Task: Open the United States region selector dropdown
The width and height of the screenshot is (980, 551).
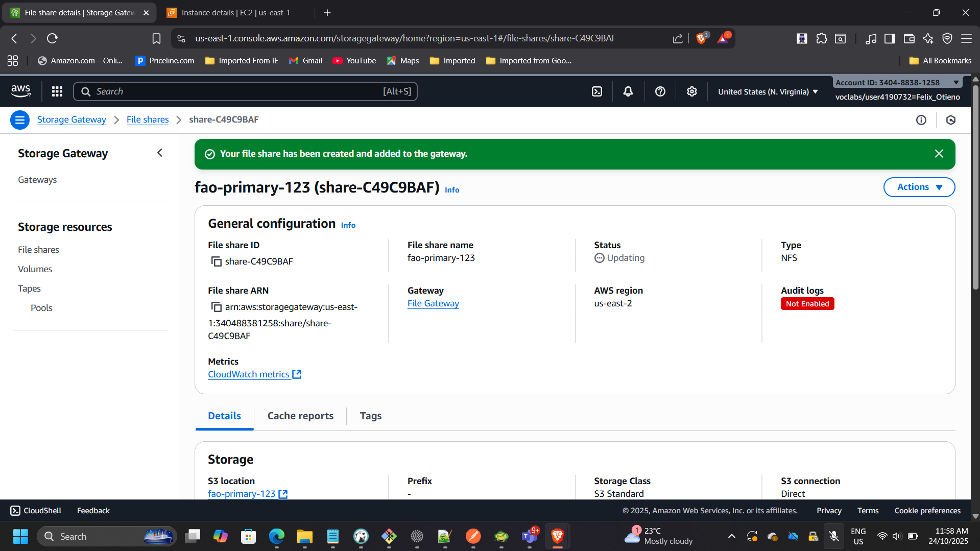Action: pyautogui.click(x=767, y=91)
